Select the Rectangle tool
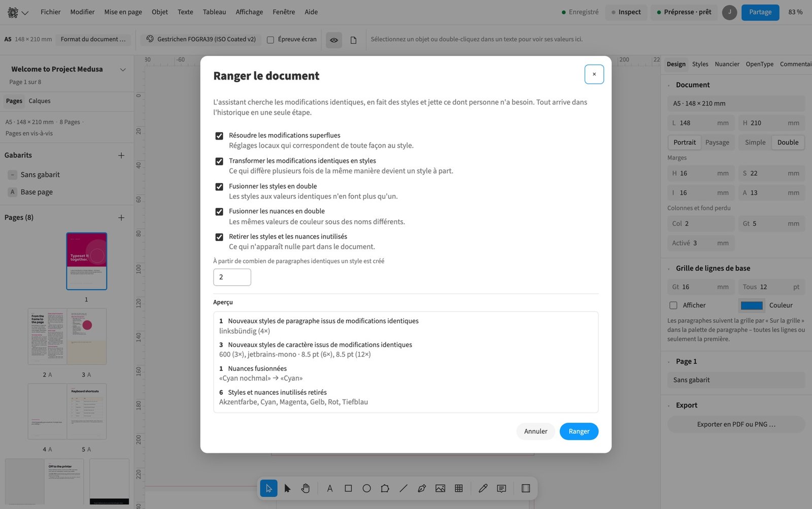This screenshot has width=812, height=509. point(348,488)
